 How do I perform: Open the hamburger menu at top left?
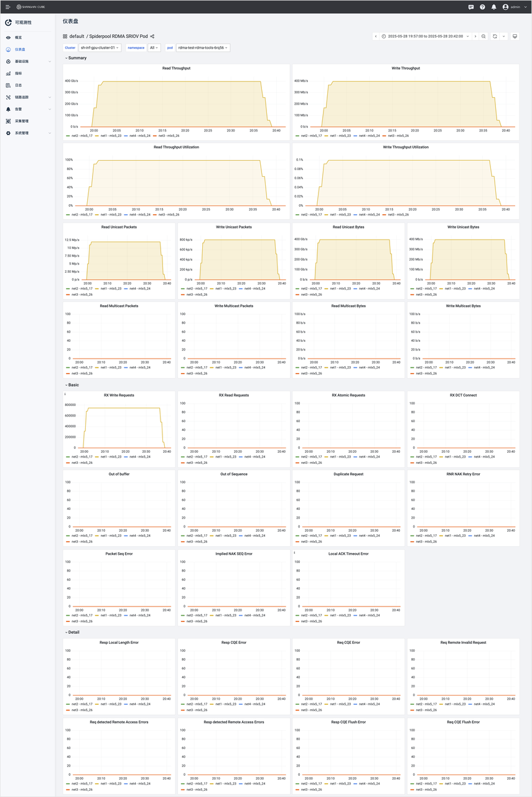coord(7,7)
